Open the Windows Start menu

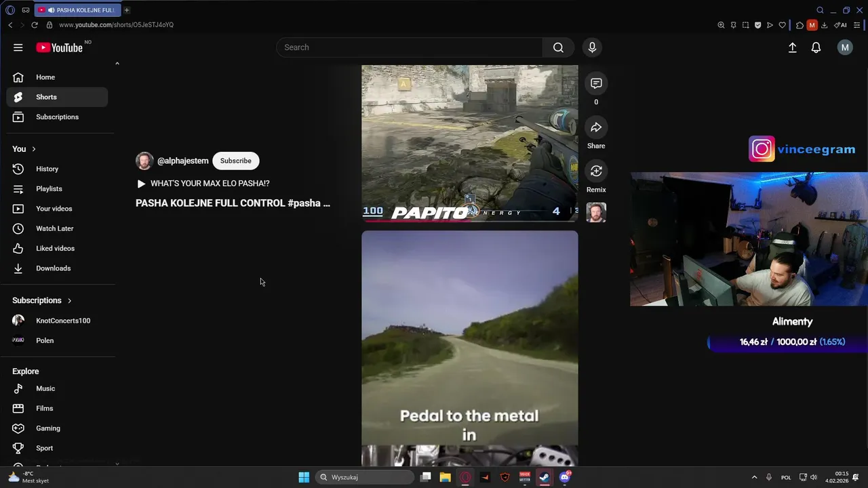[304, 477]
